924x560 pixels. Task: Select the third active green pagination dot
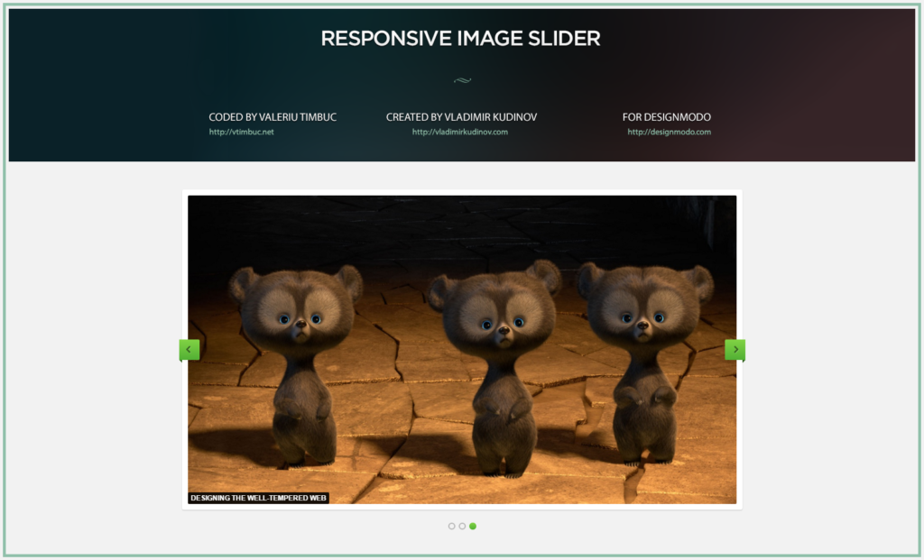coord(473,527)
